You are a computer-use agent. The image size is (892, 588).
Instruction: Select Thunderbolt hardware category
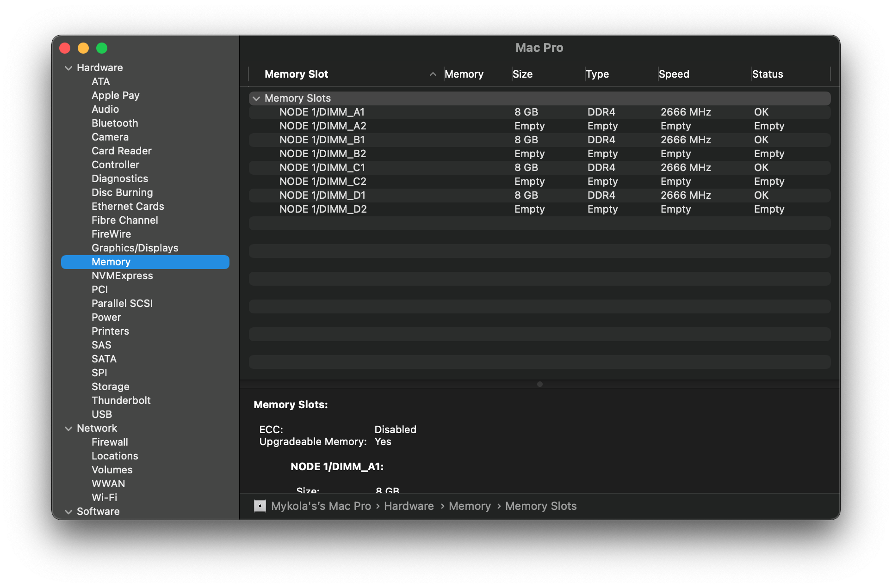pyautogui.click(x=121, y=400)
